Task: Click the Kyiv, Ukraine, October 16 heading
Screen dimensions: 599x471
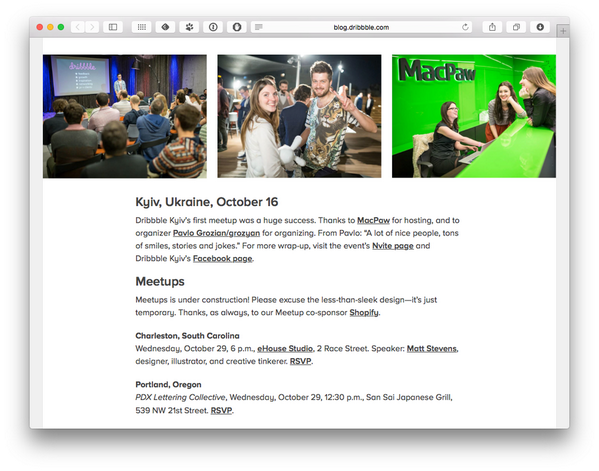Action: pos(207,202)
